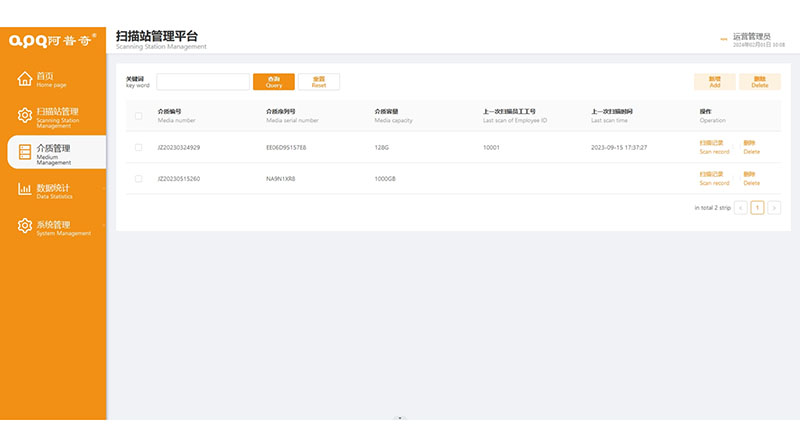Check the row for media JZ20230515260
The height and width of the screenshot is (447, 800).
[139, 179]
